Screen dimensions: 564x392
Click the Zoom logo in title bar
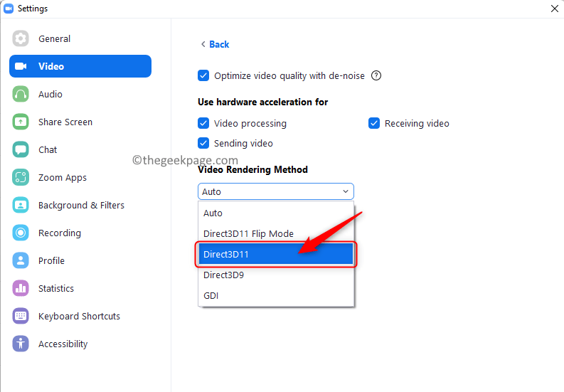[9, 9]
